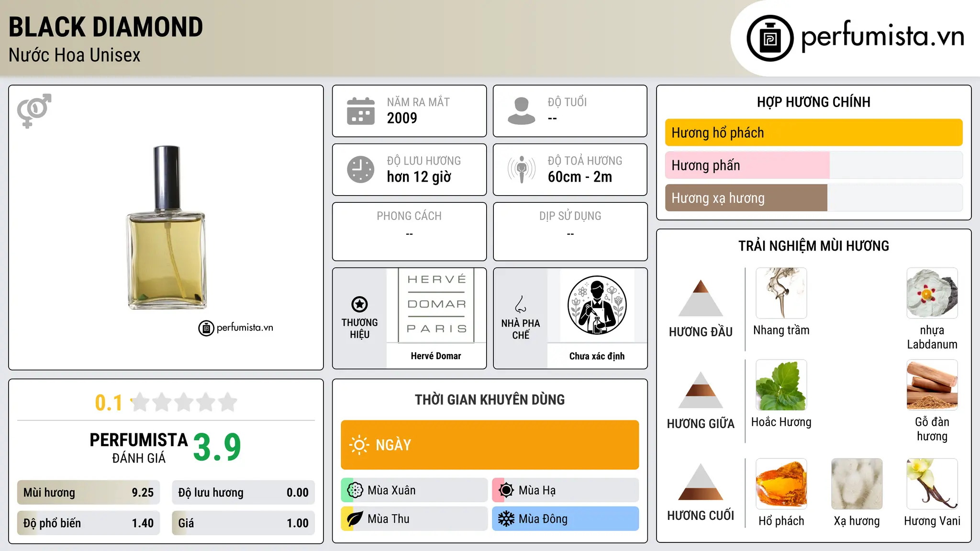Viewport: 980px width, 551px height.
Task: Select the Mùa Hạ season bar
Action: point(566,490)
